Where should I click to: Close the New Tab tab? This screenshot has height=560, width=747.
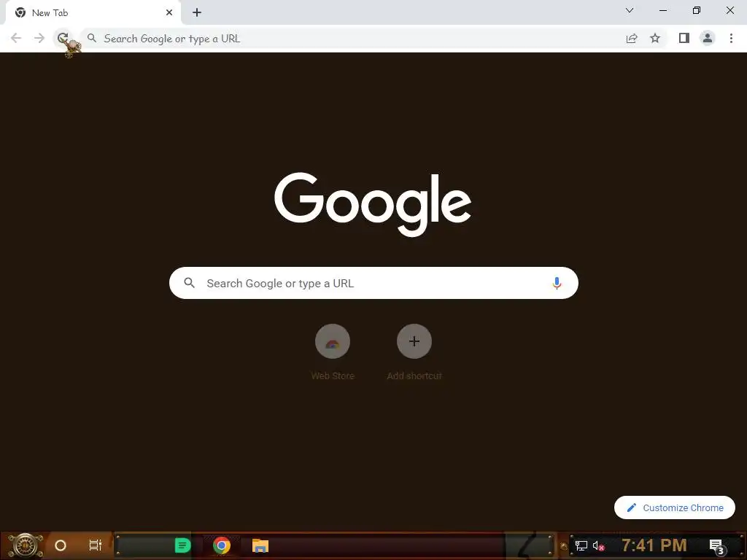(169, 12)
